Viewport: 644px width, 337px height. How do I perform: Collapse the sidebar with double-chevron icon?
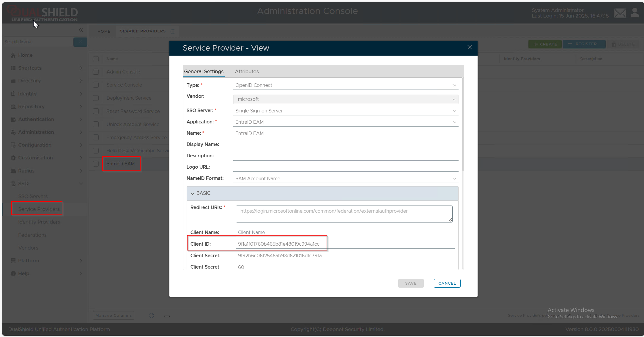tap(81, 30)
